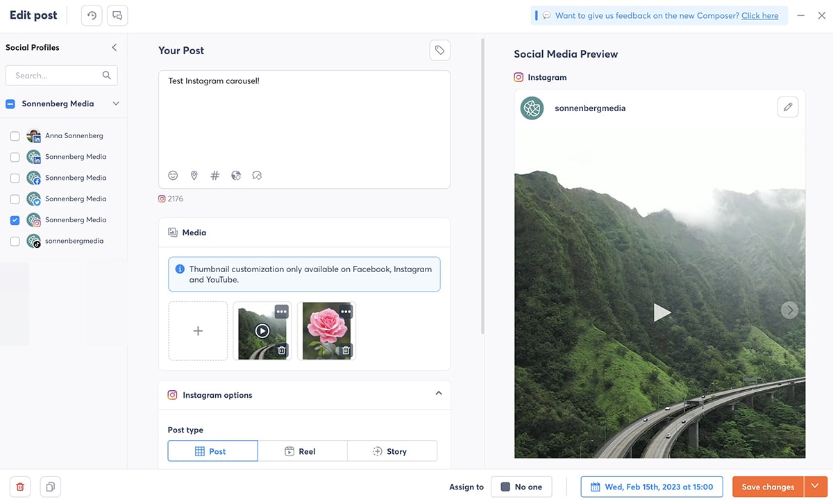Uncheck the Sonnenberg Media Instagram profile
Screen dimensions: 833x504
pos(15,220)
